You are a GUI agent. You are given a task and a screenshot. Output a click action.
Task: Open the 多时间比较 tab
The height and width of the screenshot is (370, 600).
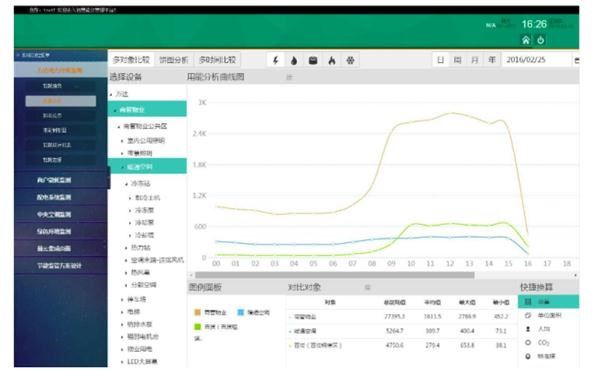pos(217,60)
